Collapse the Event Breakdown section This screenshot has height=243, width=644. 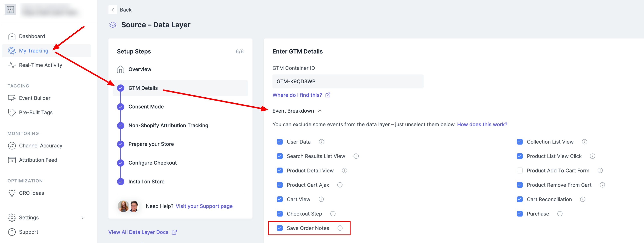[x=320, y=111]
